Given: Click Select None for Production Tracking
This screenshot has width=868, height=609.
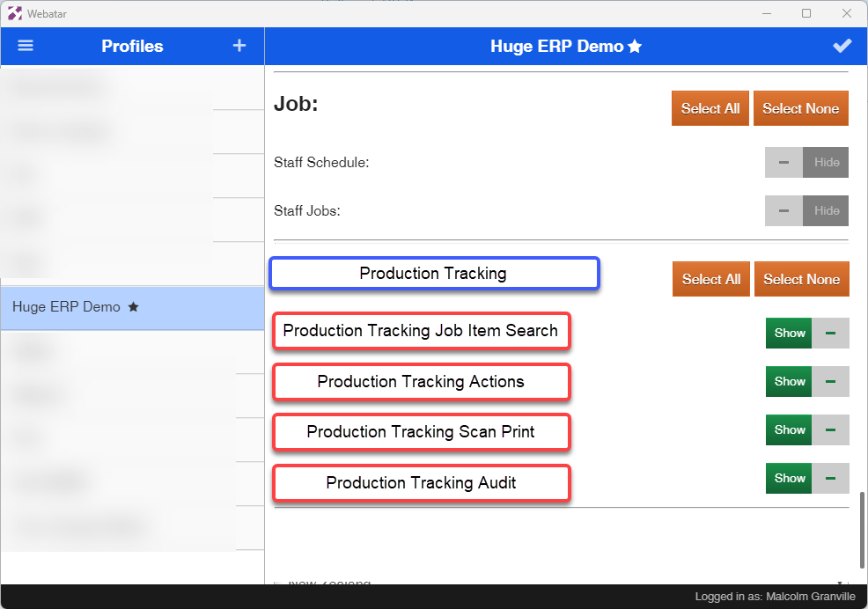Looking at the screenshot, I should tap(801, 279).
